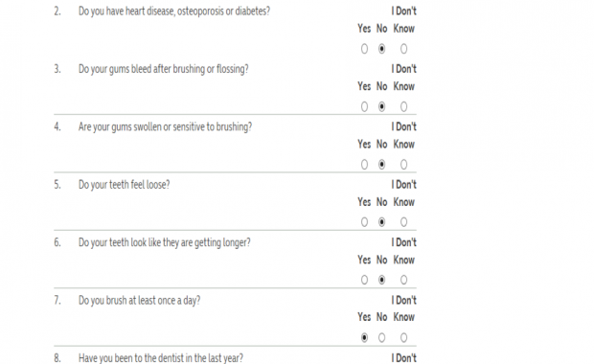This screenshot has height=364, width=594.
Task: Choose I Don't Know for heart disease question
Action: coord(404,49)
